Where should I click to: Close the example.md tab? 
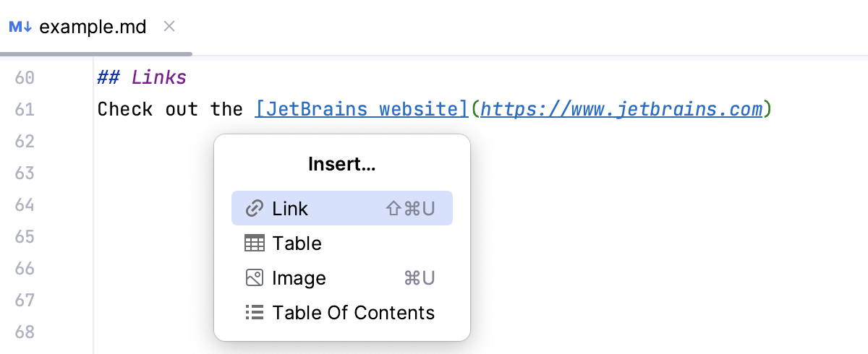[x=169, y=27]
